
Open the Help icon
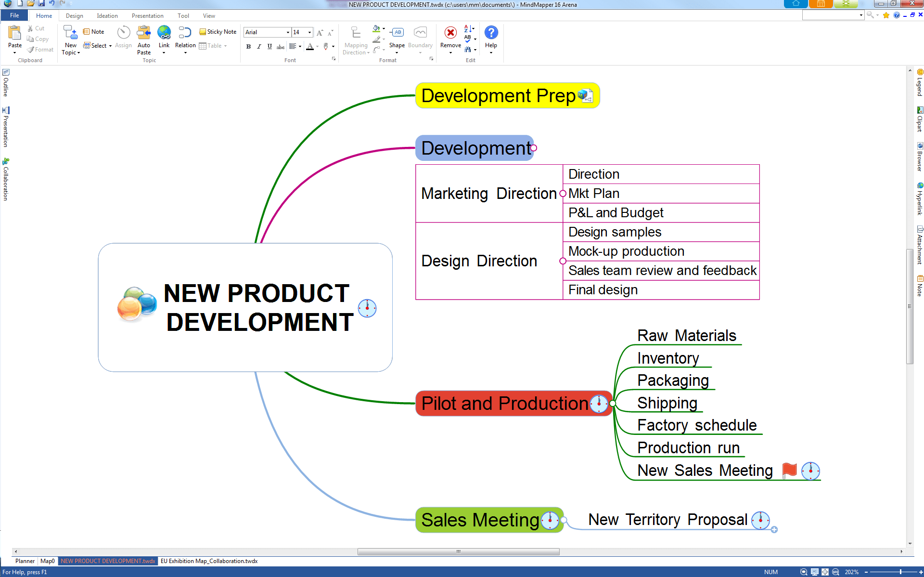click(491, 33)
